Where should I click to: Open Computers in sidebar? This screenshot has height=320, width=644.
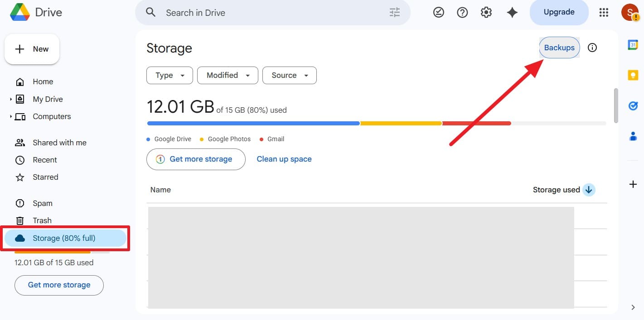pyautogui.click(x=52, y=116)
